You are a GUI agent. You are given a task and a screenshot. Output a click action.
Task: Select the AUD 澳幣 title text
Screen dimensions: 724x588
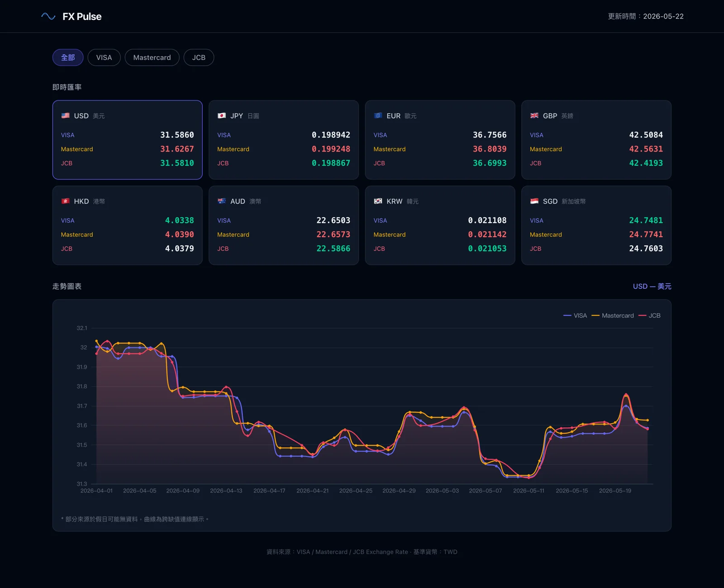click(x=246, y=201)
